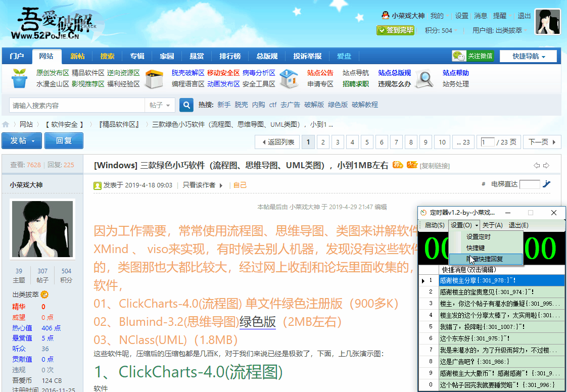Click the flower pot icon near 原创发布区

coord(20,79)
